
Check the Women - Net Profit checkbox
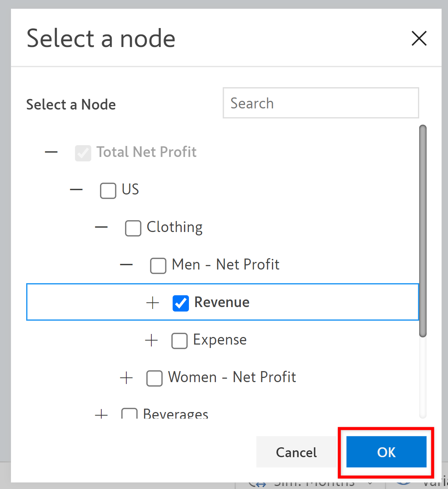click(154, 378)
